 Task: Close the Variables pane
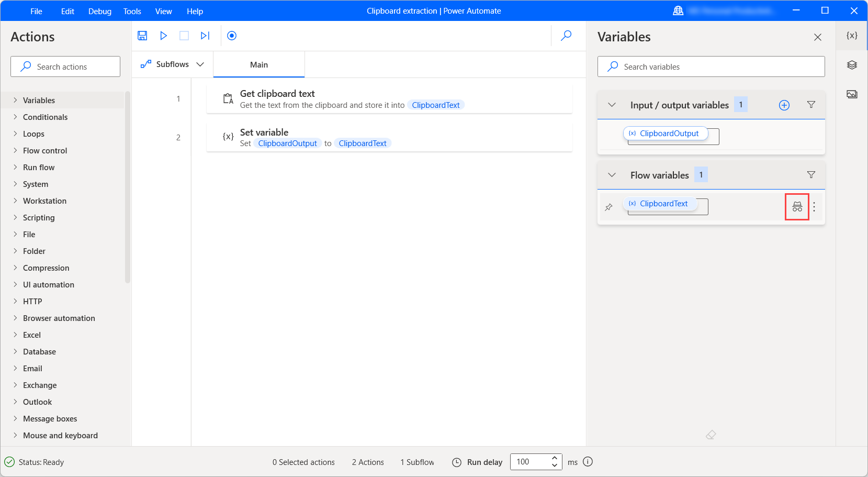818,37
